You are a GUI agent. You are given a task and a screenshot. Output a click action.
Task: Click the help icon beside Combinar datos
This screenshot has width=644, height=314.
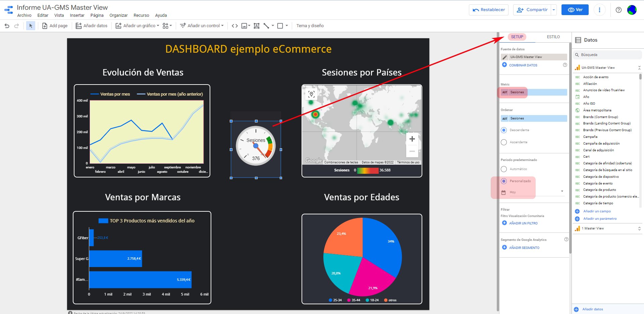[565, 65]
